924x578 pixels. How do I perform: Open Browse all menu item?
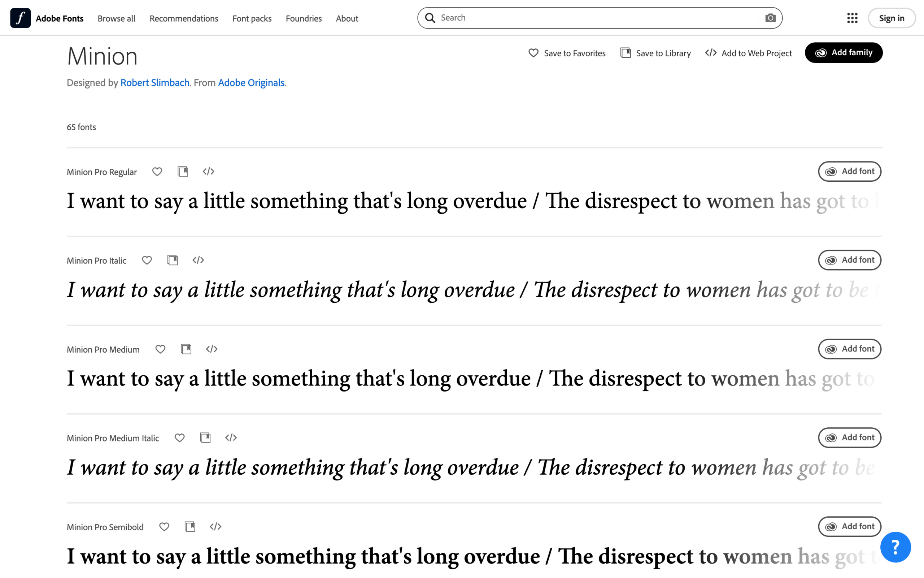(117, 18)
